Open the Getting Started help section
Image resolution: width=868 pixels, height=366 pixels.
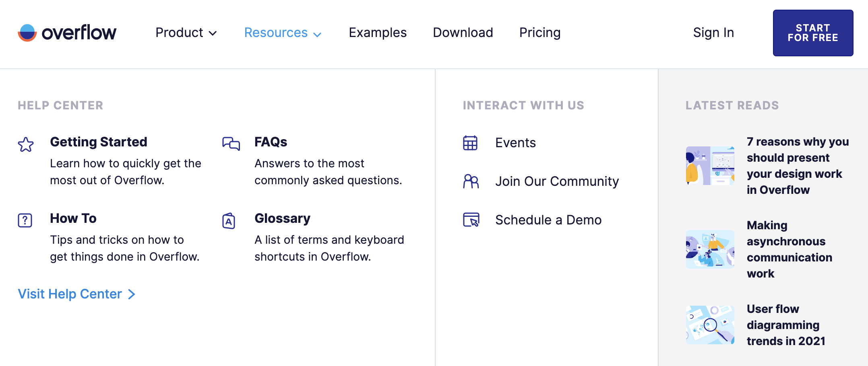coord(99,142)
